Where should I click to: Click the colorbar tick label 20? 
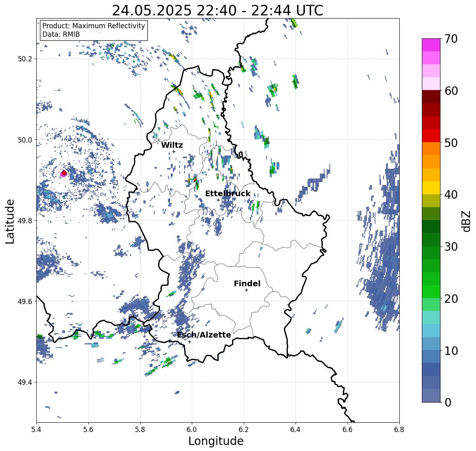point(451,299)
